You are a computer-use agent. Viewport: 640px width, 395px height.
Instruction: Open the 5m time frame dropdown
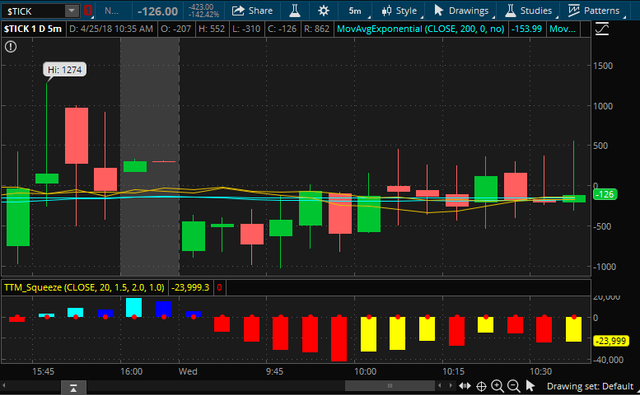coord(356,11)
